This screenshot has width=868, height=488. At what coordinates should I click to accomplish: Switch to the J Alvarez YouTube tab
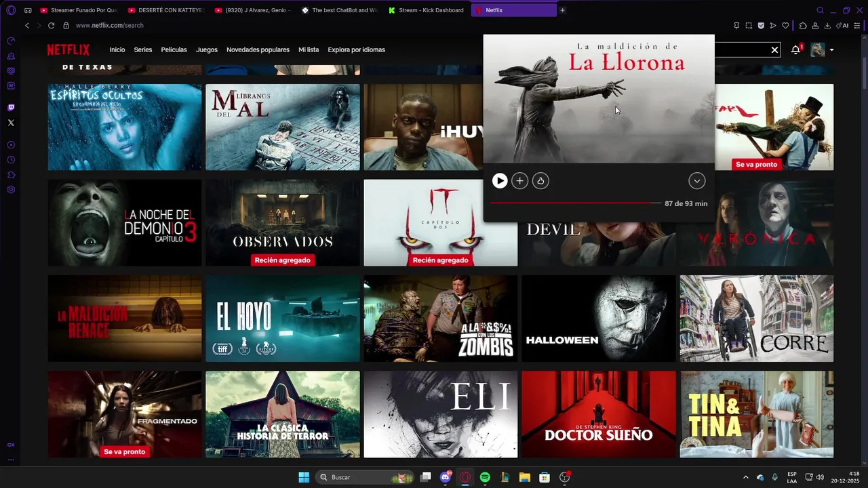pos(254,10)
